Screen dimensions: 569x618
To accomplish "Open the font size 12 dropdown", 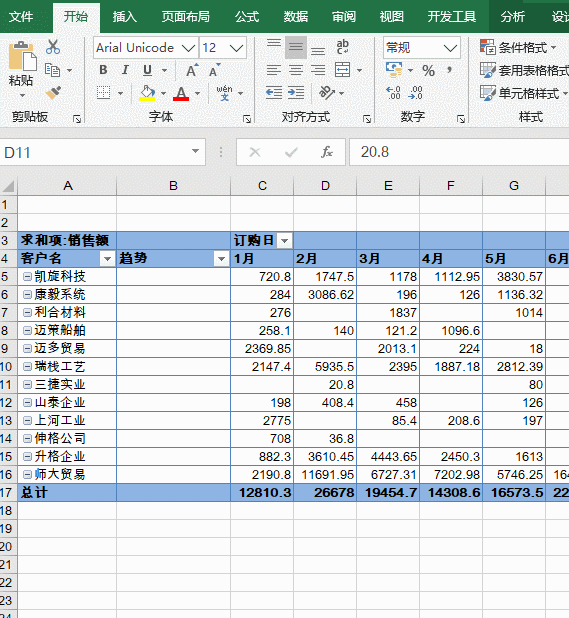I will tap(236, 48).
